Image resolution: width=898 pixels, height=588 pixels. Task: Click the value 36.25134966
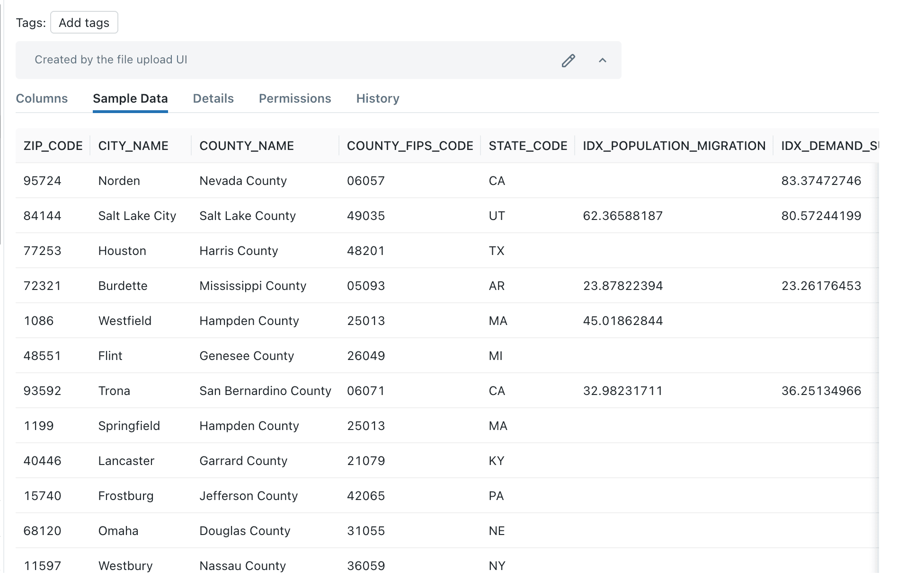point(821,391)
